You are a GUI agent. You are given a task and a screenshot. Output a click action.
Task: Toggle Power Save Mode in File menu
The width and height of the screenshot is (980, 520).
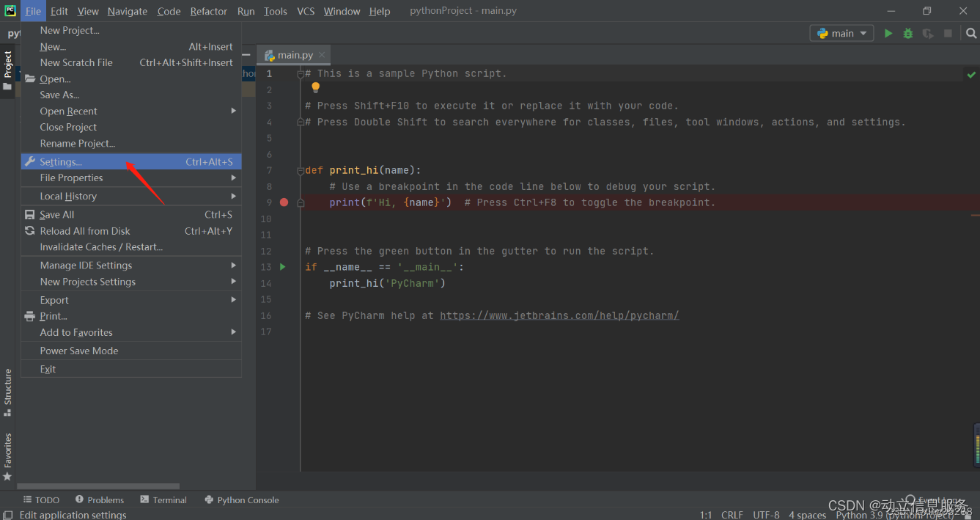[131, 351]
